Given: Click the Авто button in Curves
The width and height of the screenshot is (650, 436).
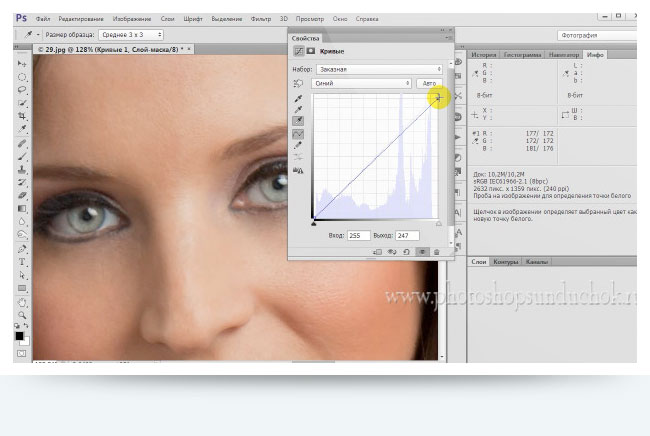Looking at the screenshot, I should [429, 83].
